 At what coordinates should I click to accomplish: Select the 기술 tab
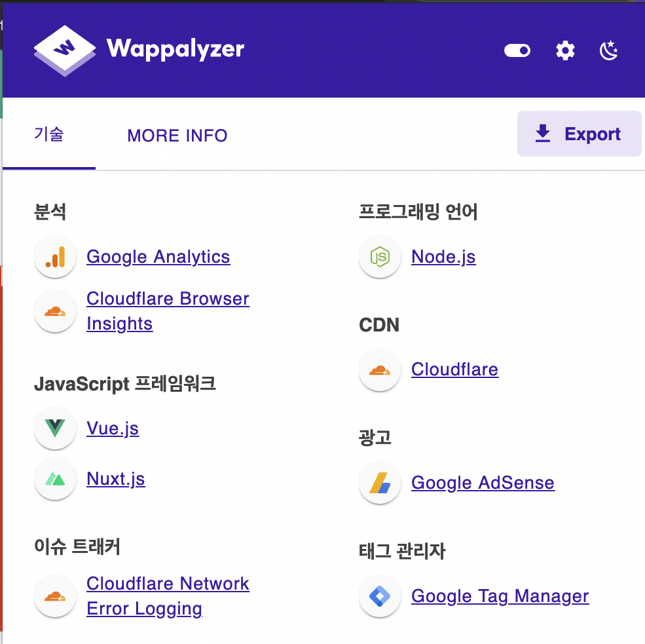[49, 134]
